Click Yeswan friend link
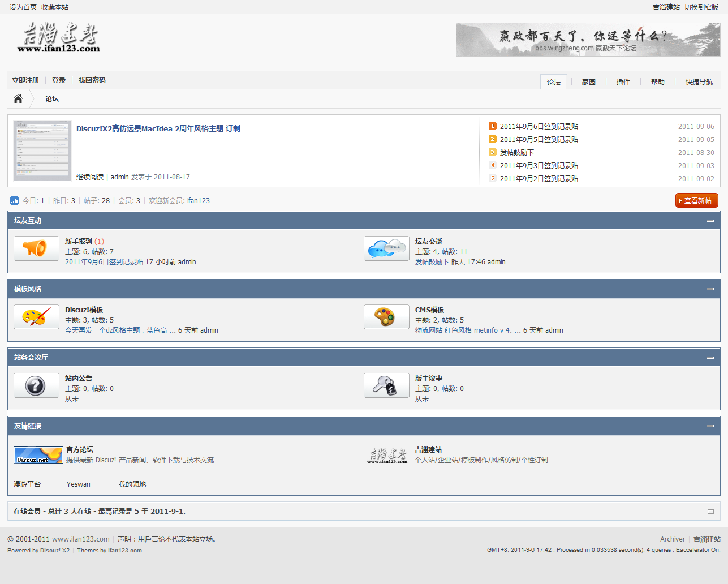The height and width of the screenshot is (584, 728). pyautogui.click(x=78, y=484)
